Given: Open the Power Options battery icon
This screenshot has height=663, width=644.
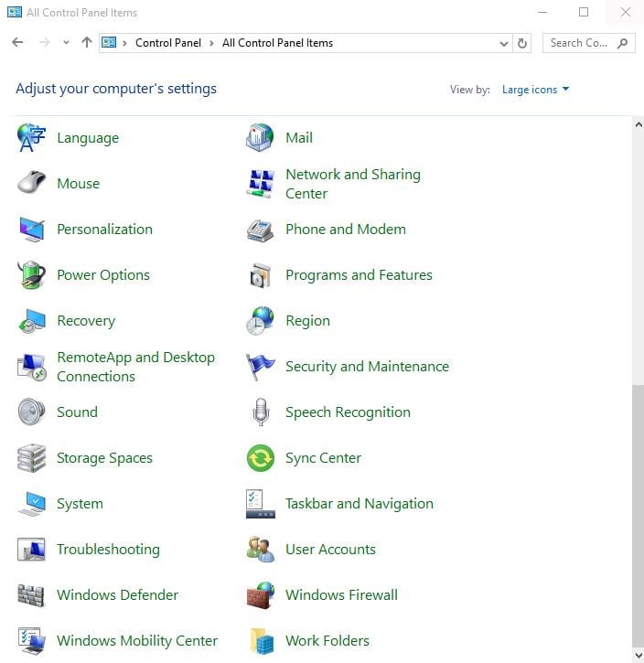Looking at the screenshot, I should pos(32,275).
